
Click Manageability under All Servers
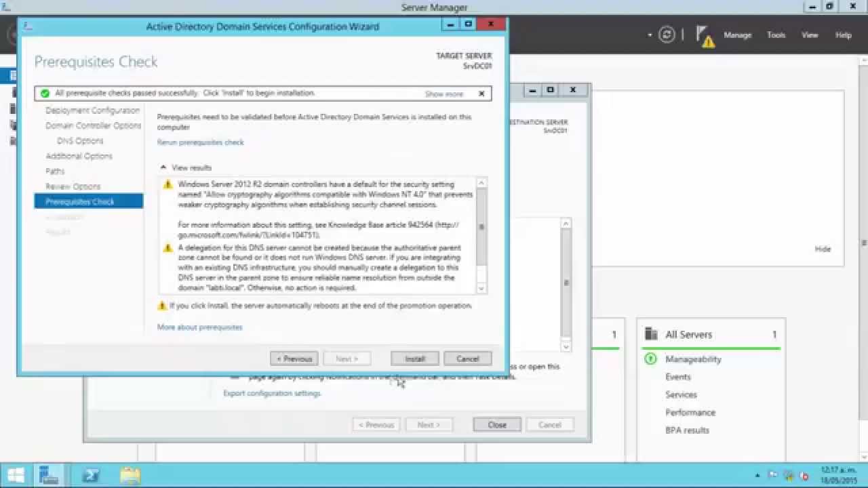[x=693, y=359]
